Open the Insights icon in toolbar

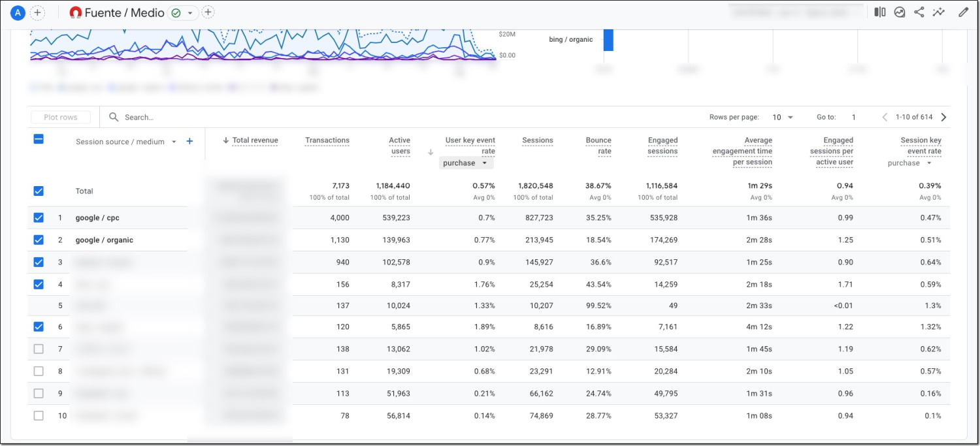[x=900, y=12]
